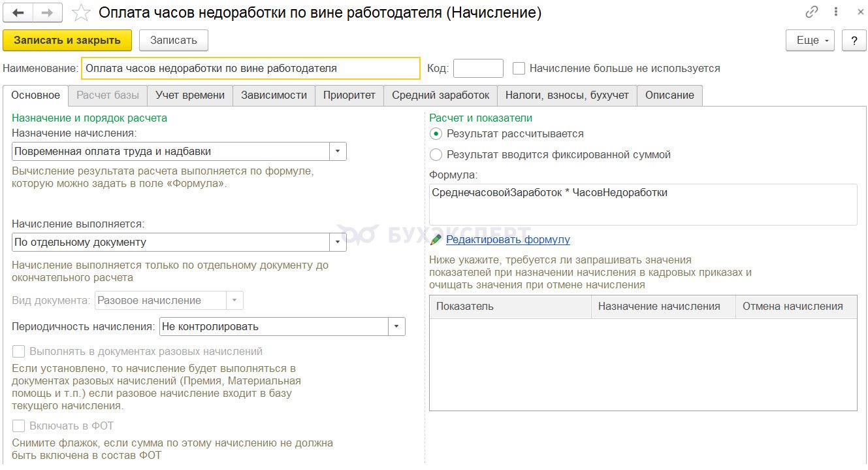The image size is (868, 470).
Task: Open the 'Средний заработок' tab
Action: click(440, 95)
